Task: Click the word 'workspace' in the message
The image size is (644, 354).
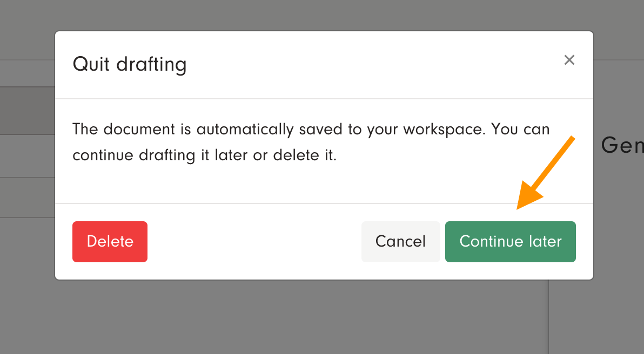Action: [446, 130]
